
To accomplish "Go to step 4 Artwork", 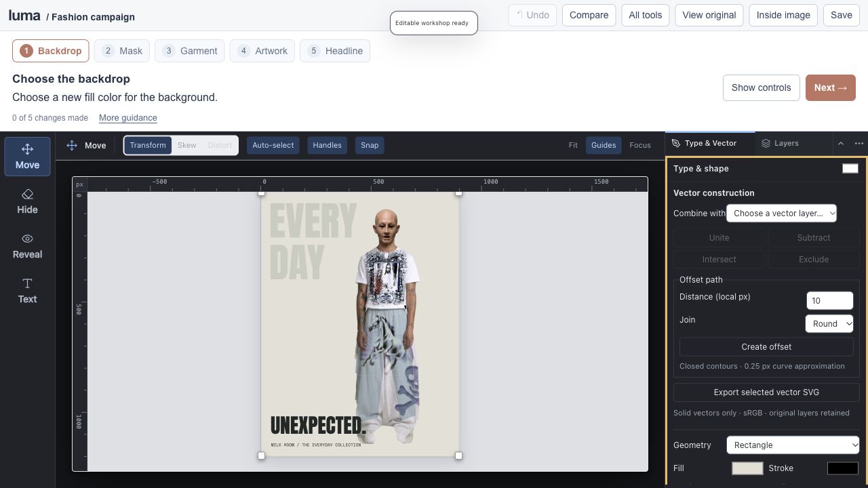I will (x=262, y=51).
